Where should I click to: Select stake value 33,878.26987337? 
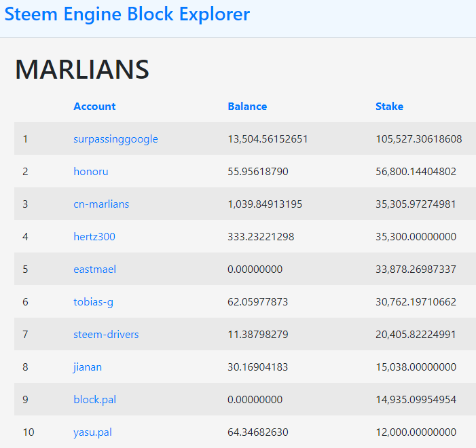click(x=416, y=269)
